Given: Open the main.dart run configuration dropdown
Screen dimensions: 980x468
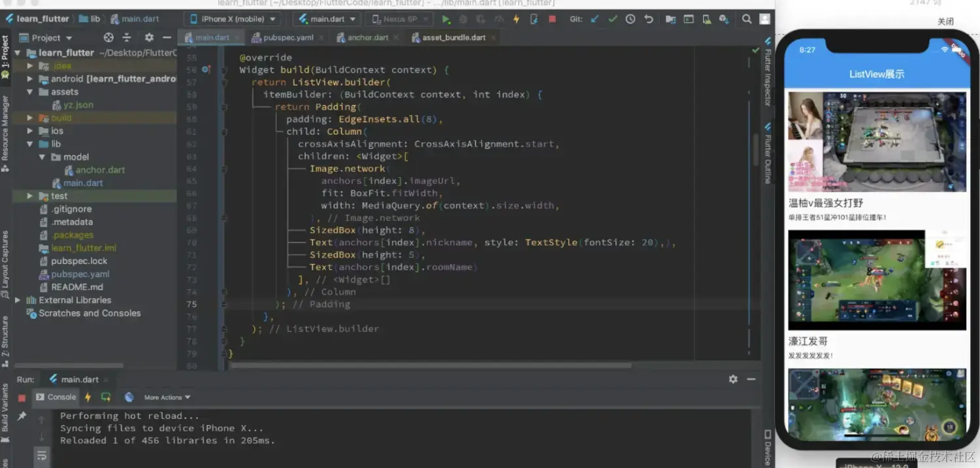Looking at the screenshot, I should (327, 19).
